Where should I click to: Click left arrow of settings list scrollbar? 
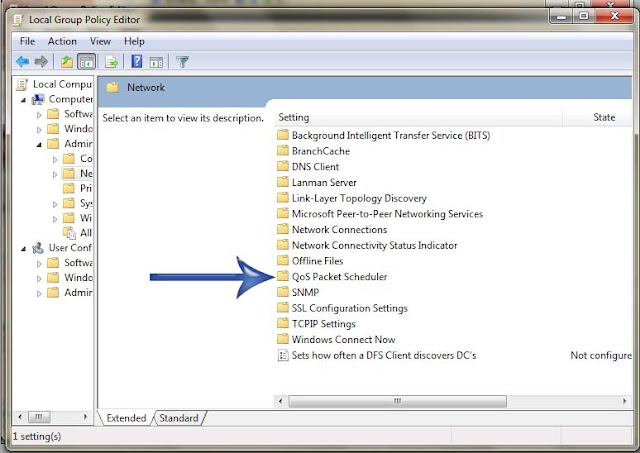point(280,401)
